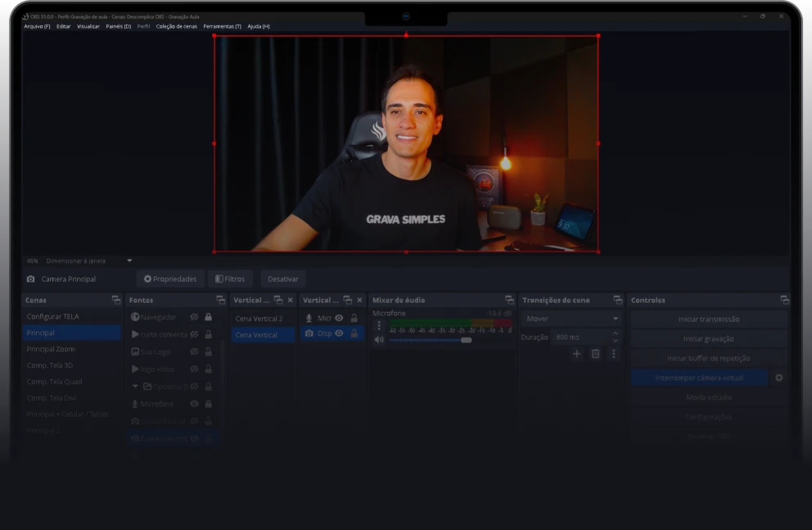Open the Coleção de cenas menu
Viewport: 812px width, 530px height.
(177, 26)
